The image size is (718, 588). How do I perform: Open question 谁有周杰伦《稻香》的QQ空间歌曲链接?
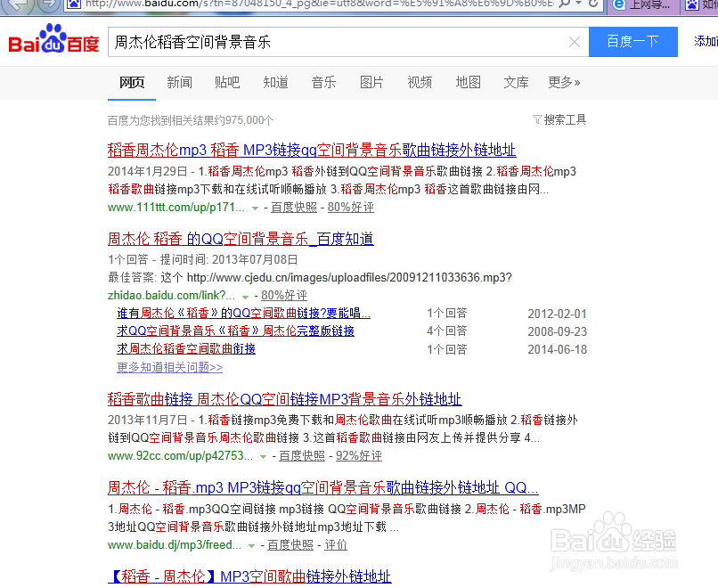(243, 314)
